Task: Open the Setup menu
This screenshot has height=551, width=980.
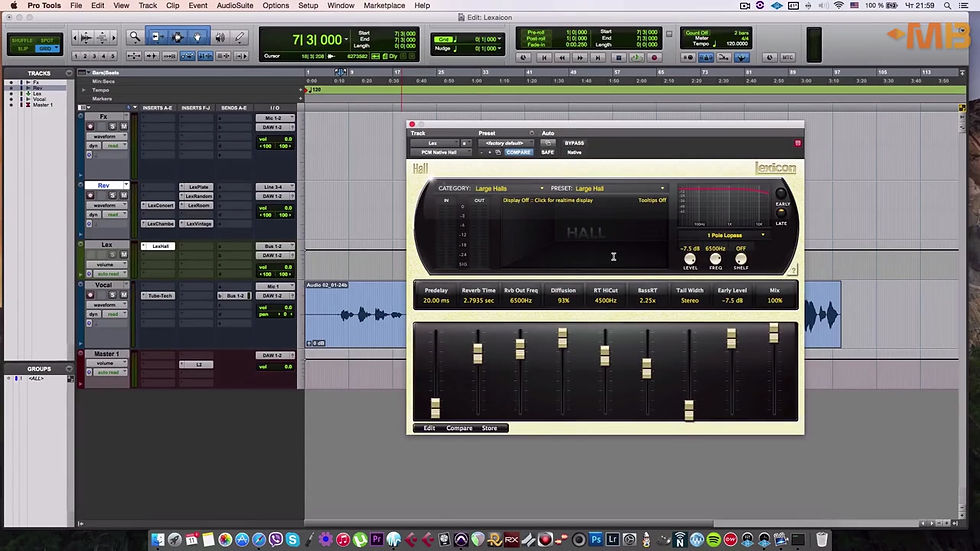Action: [x=308, y=6]
